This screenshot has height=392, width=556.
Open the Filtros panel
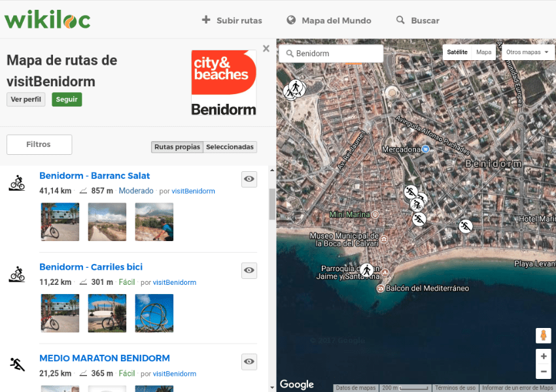click(x=39, y=144)
